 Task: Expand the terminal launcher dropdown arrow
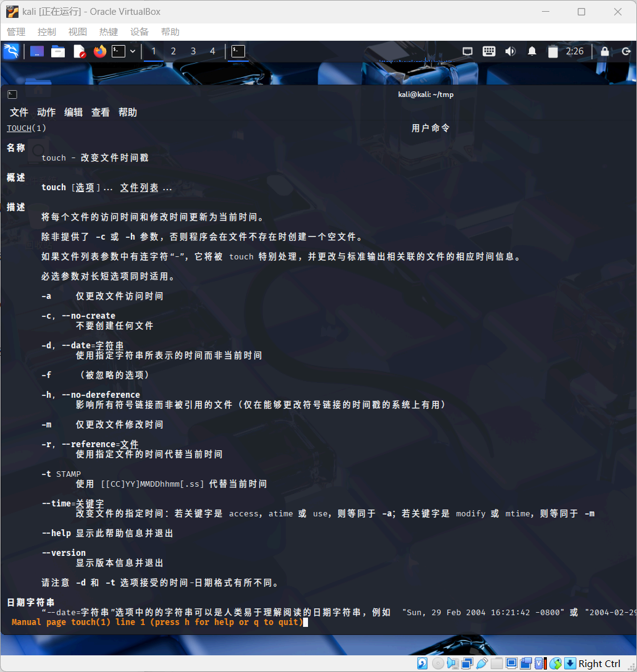(132, 51)
